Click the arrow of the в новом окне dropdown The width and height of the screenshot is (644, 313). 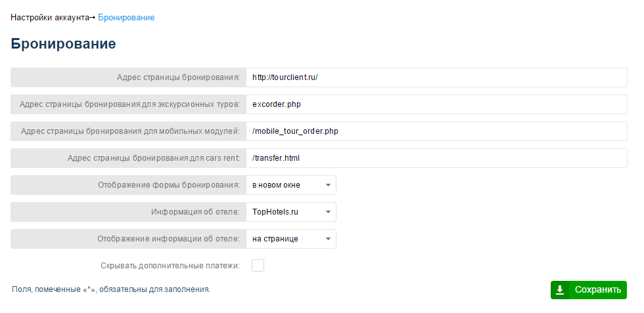[x=328, y=185]
